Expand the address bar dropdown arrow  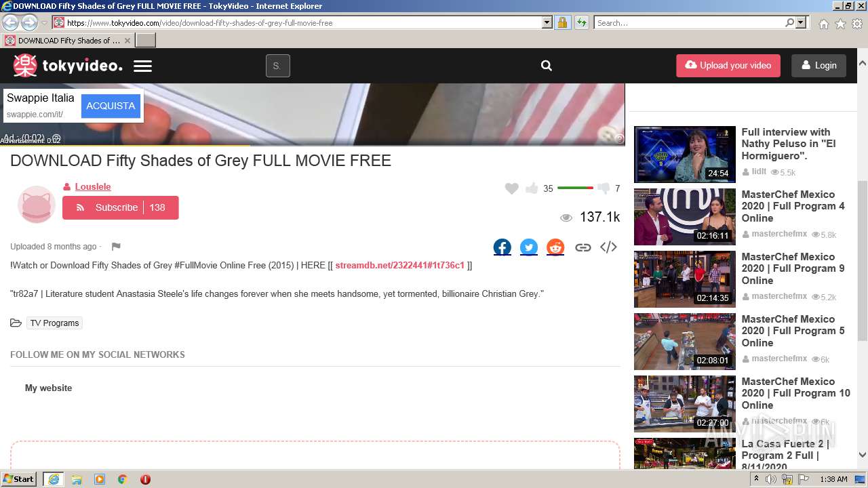547,22
